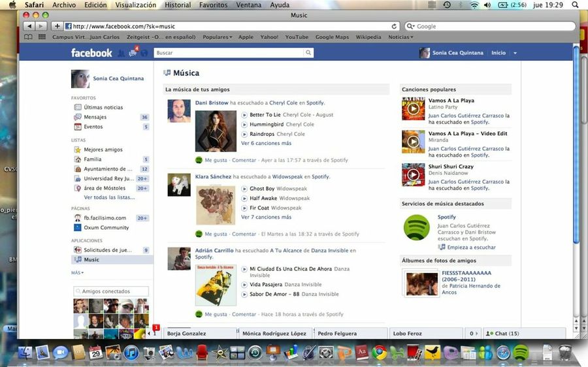Reload page with Safari refresh icon
588x367 pixels.
tap(394, 26)
